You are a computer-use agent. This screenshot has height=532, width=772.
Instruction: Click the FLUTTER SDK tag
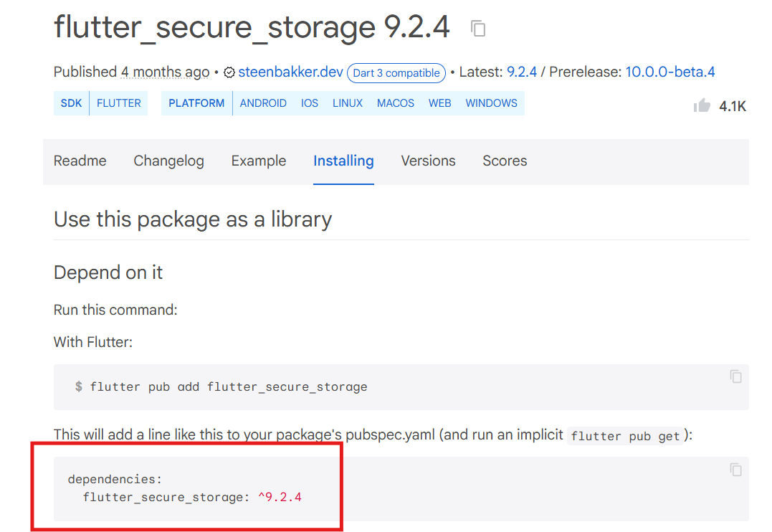(119, 103)
